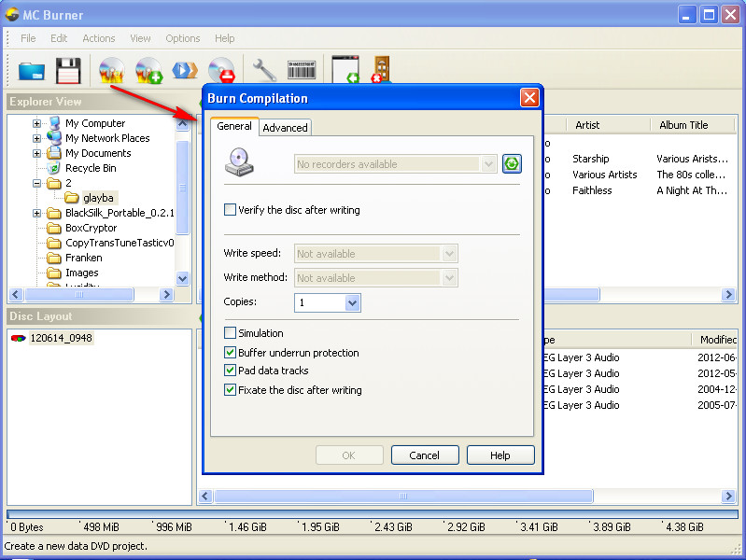This screenshot has height=560, width=746.
Task: Click the barcode toolbar icon
Action: (301, 70)
